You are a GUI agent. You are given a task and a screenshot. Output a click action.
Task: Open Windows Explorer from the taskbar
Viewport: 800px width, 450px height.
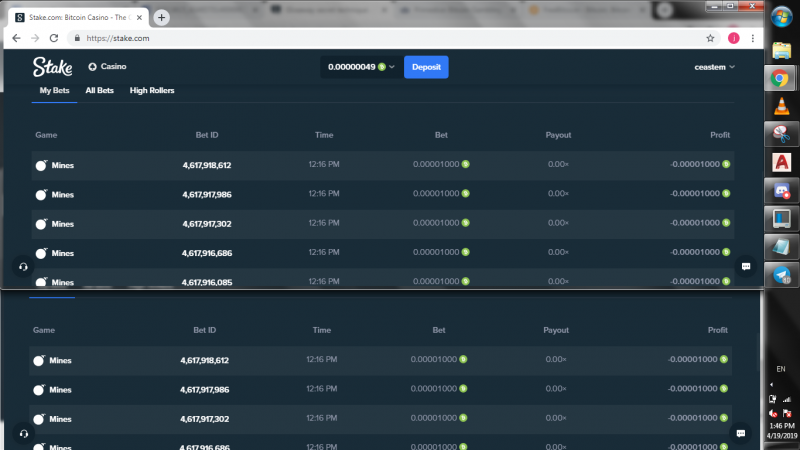pos(782,51)
